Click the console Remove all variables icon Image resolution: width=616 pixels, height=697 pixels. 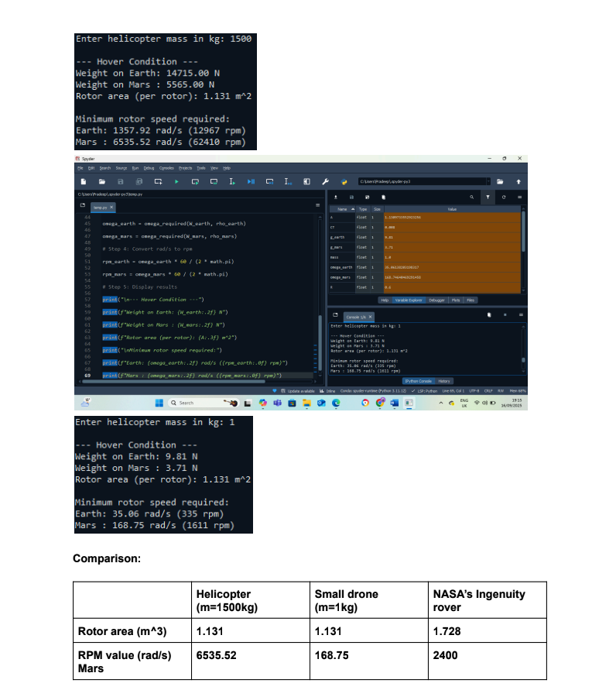489,314
